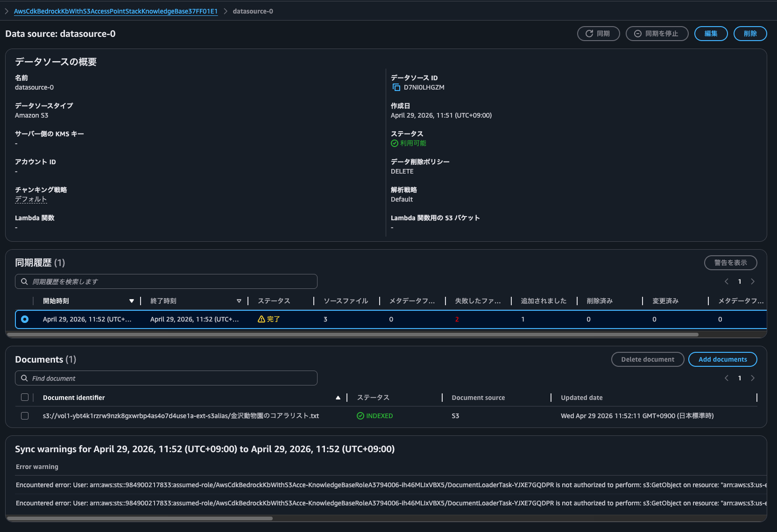This screenshot has width=777, height=532.
Task: Sort documents by Document identifier arrow
Action: tap(338, 398)
